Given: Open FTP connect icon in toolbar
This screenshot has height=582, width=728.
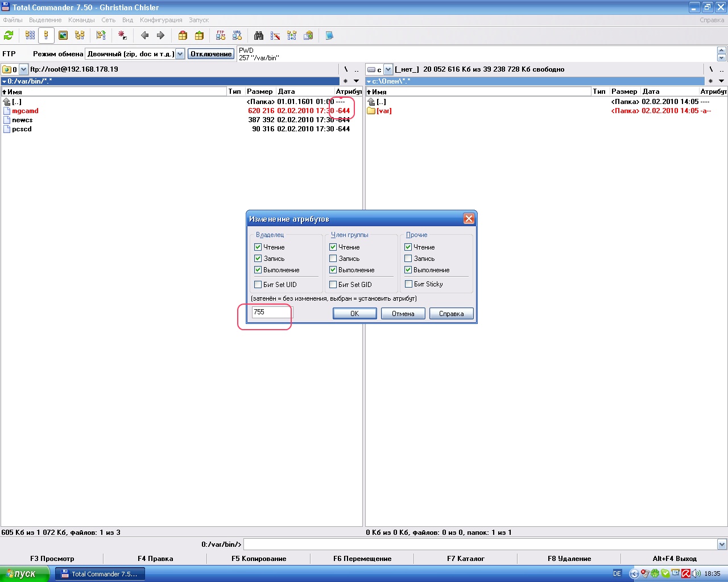Looking at the screenshot, I should 221,35.
